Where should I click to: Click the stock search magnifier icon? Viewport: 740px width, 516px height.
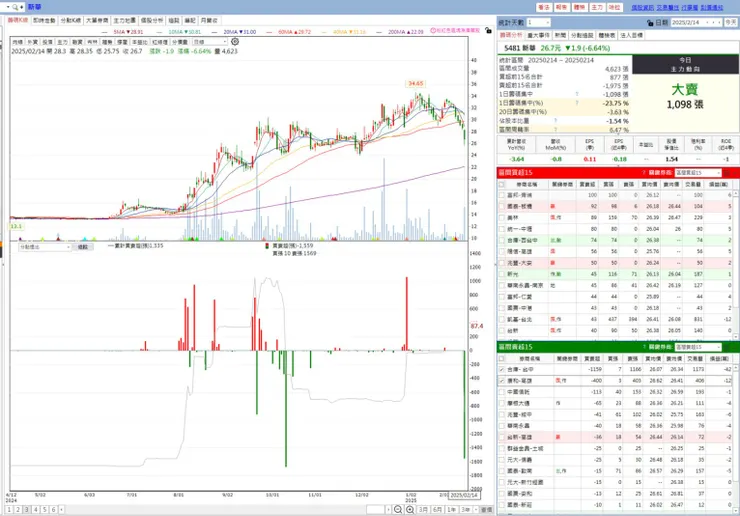[x=15, y=7]
